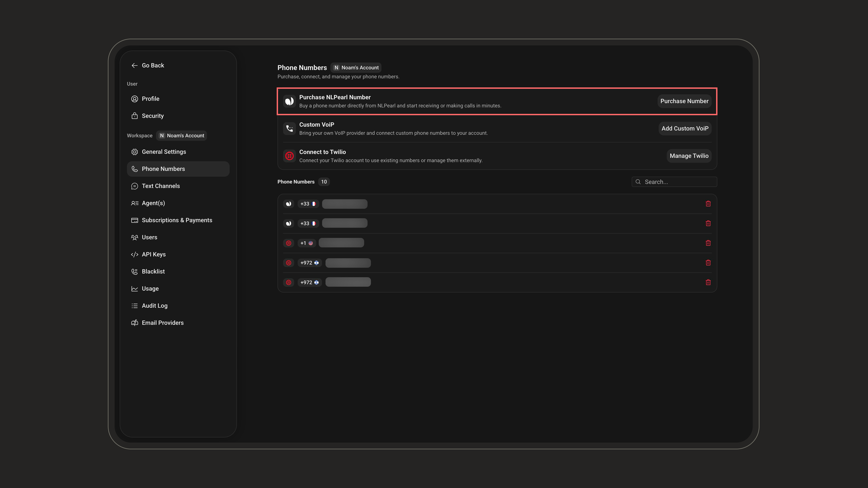Image resolution: width=868 pixels, height=488 pixels.
Task: Open Profile in the sidebar
Action: pyautogui.click(x=178, y=99)
